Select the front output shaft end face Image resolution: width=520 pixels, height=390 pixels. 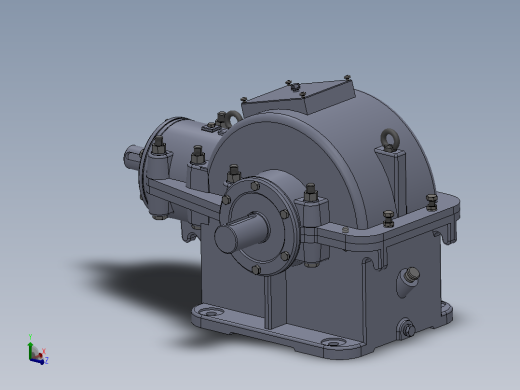coord(225,239)
